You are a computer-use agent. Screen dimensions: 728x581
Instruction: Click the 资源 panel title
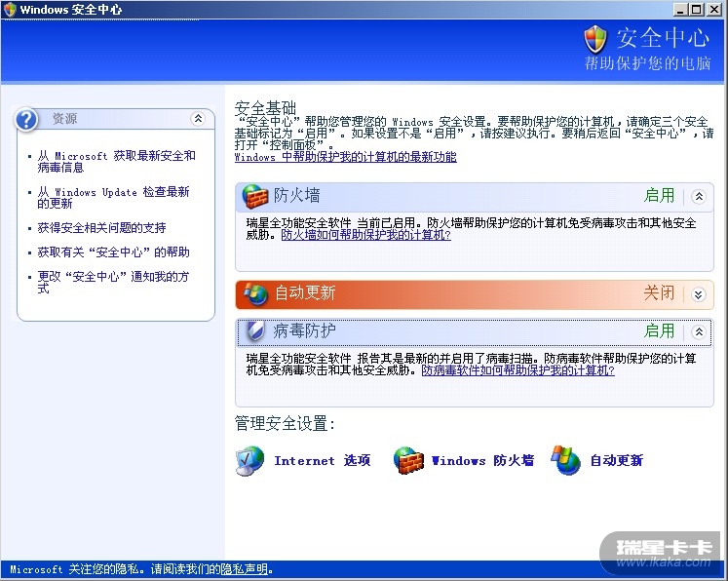(64, 119)
